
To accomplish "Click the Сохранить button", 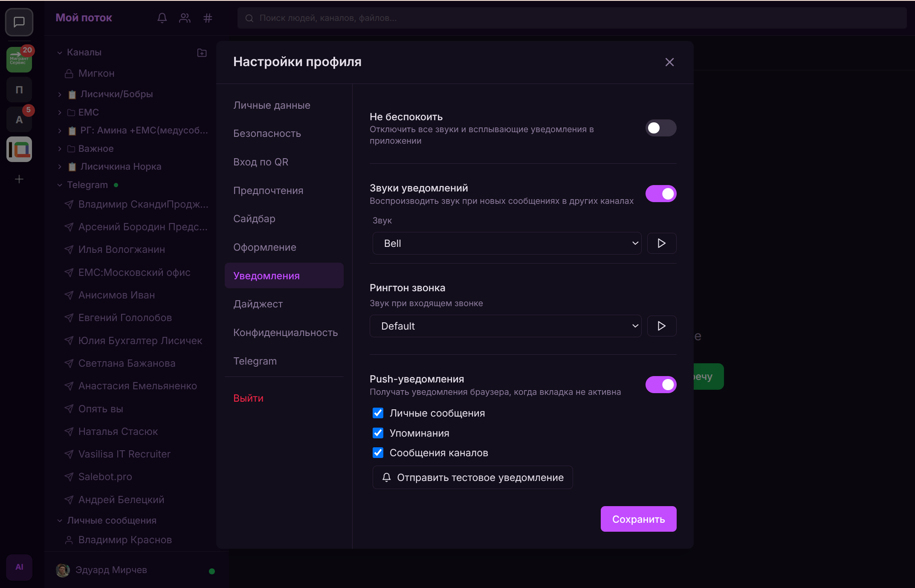I will click(x=638, y=519).
